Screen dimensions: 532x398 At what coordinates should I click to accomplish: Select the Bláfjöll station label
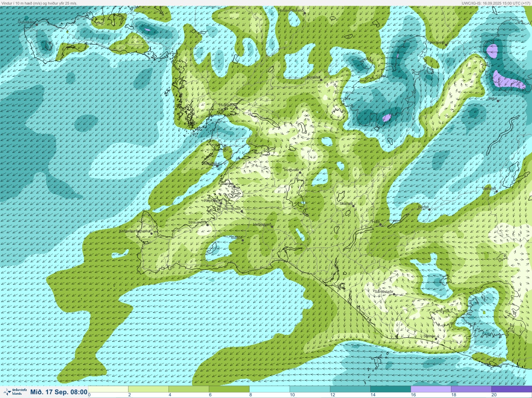(x=236, y=238)
